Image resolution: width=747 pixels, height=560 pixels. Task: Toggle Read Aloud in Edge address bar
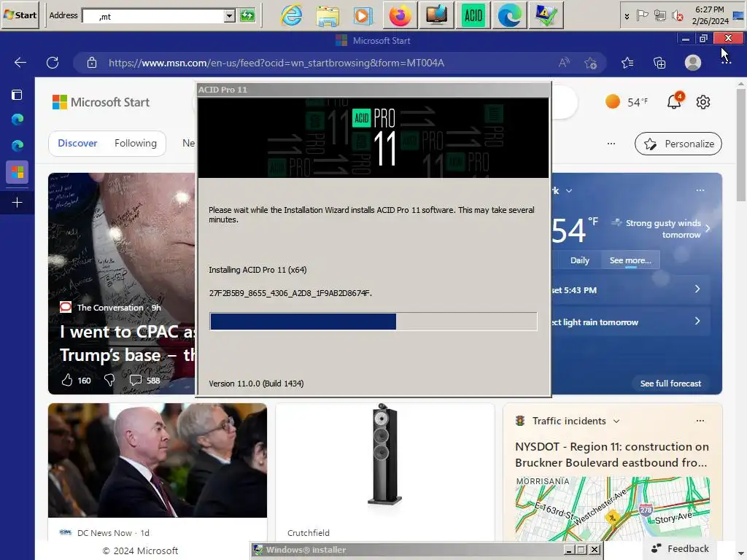(x=564, y=63)
